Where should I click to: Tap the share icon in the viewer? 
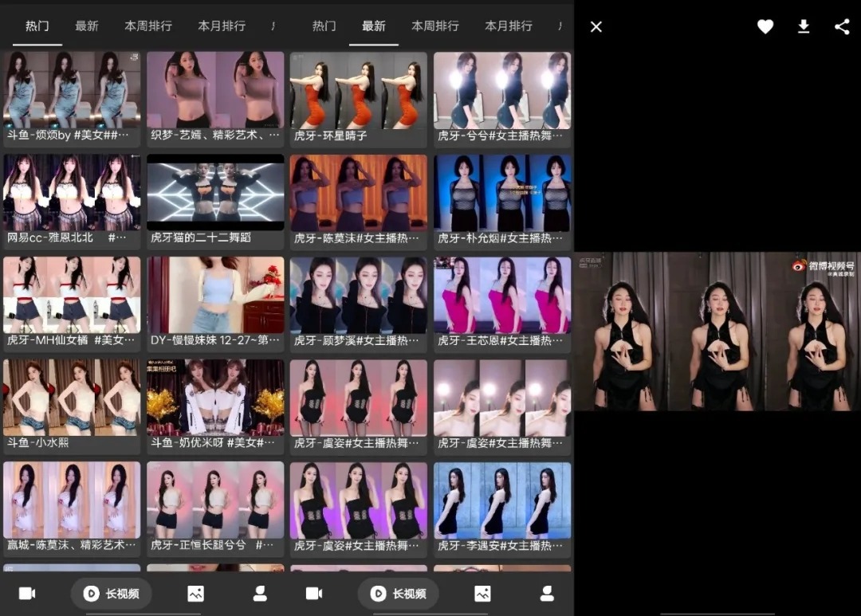coord(842,27)
